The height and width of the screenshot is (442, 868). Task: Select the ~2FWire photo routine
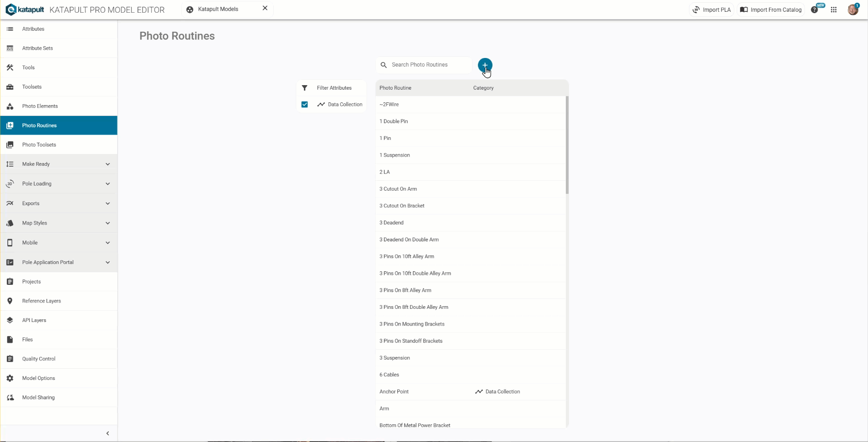(471, 105)
